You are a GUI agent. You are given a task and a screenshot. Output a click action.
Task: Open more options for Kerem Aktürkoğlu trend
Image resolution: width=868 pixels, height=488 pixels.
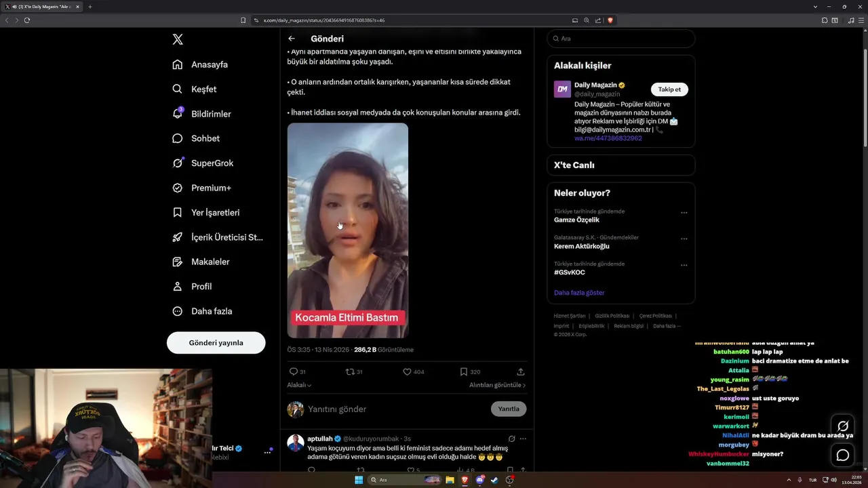click(684, 239)
